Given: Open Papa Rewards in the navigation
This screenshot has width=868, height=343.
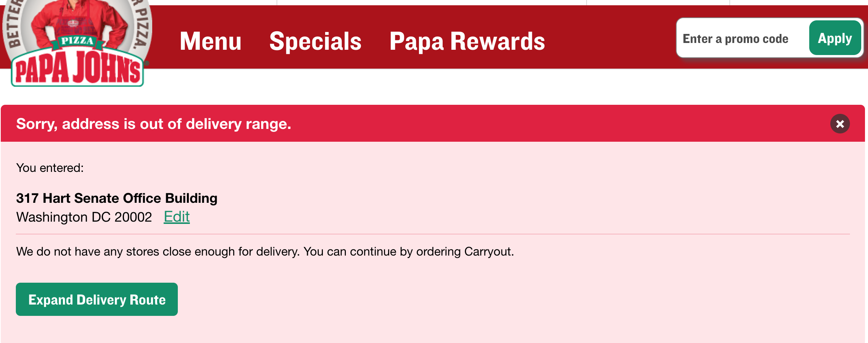Looking at the screenshot, I should 467,41.
